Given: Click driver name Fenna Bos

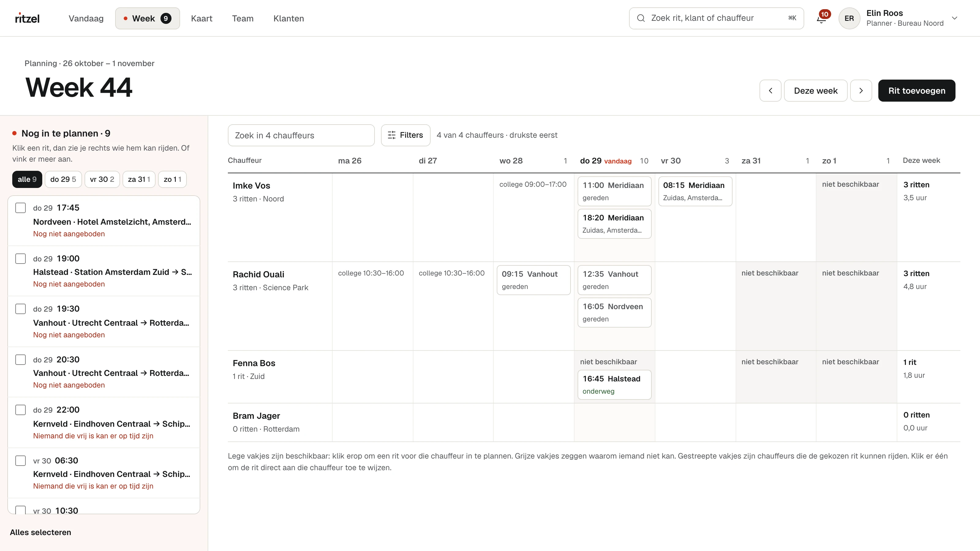Looking at the screenshot, I should 254,363.
